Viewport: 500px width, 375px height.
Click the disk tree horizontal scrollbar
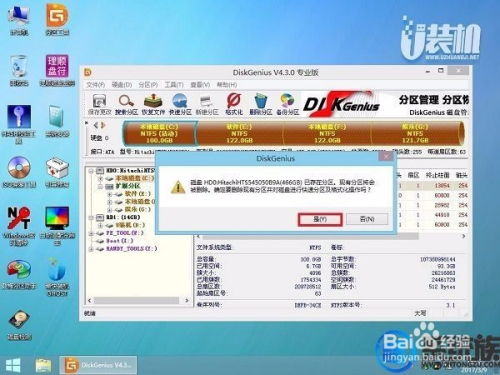pos(138,300)
